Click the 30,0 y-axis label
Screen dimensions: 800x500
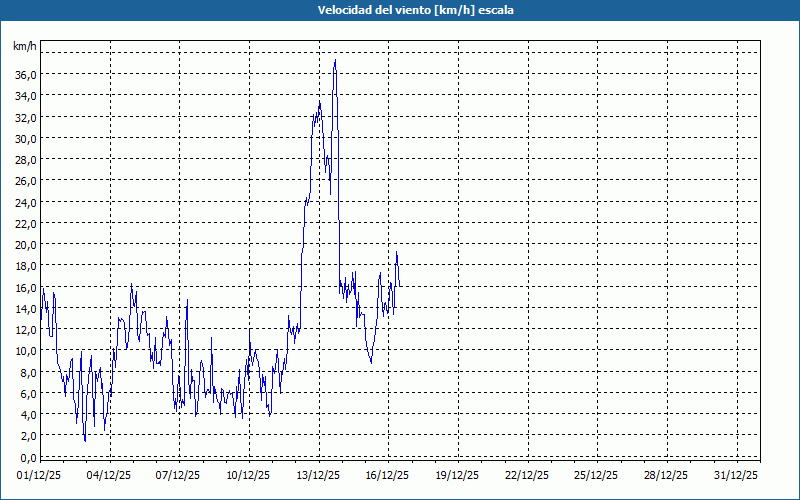pos(25,138)
